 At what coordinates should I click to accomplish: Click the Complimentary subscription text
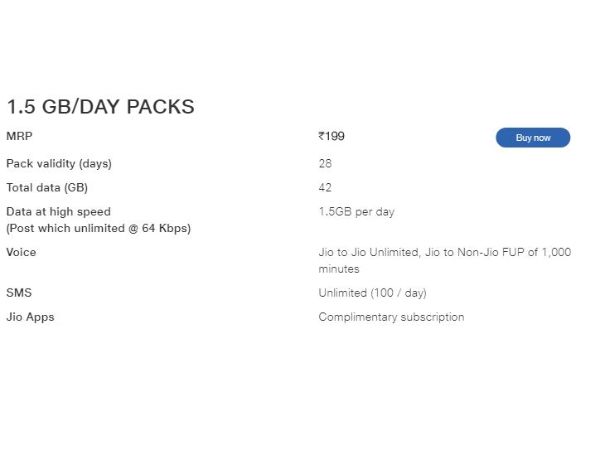pos(391,317)
